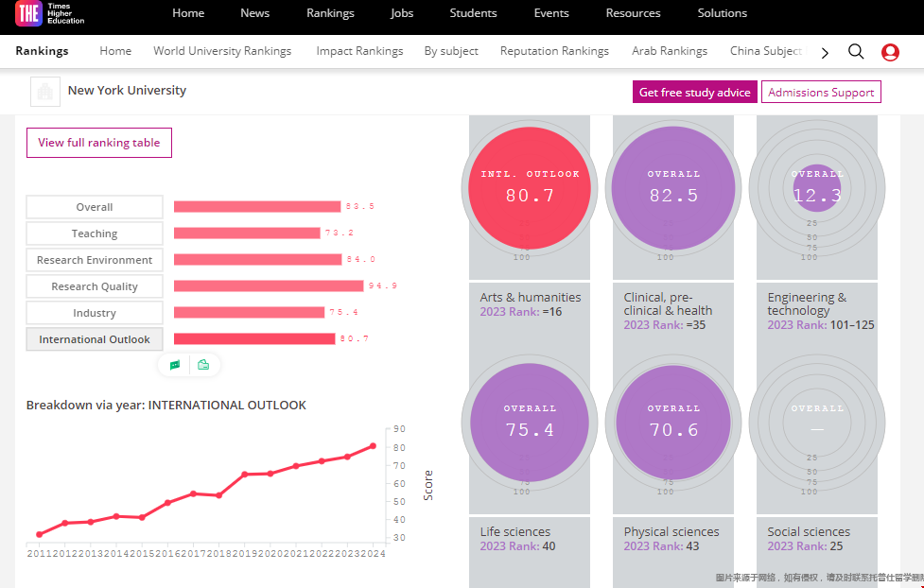924x588 pixels.
Task: Open the Rankings top menu
Action: pos(330,13)
